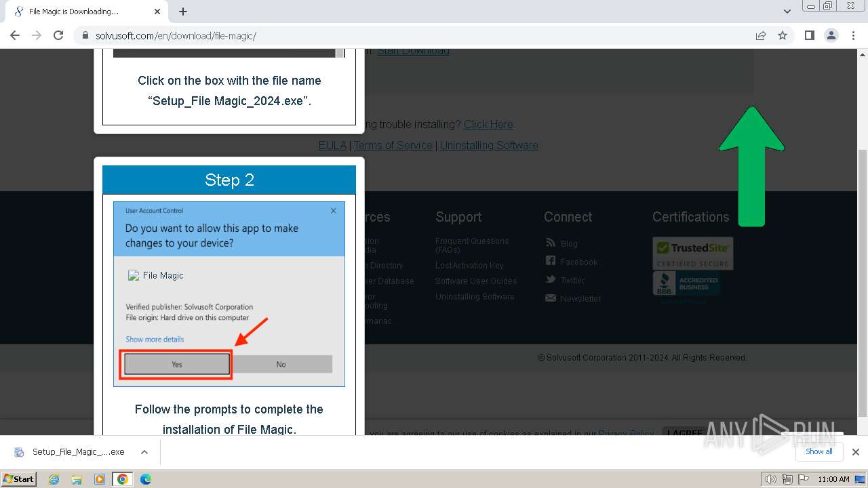This screenshot has height=488, width=868.
Task: Open the Twitter text link
Action: (572, 281)
